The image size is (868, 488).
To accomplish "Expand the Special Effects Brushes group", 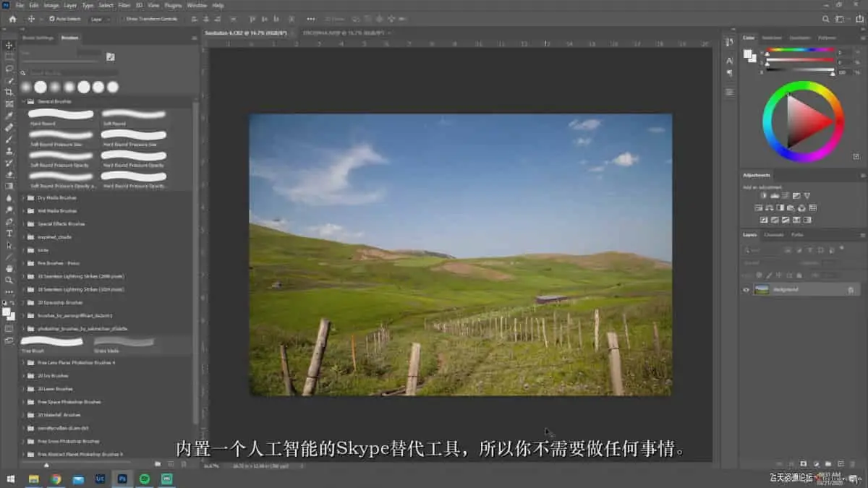I will click(x=22, y=223).
